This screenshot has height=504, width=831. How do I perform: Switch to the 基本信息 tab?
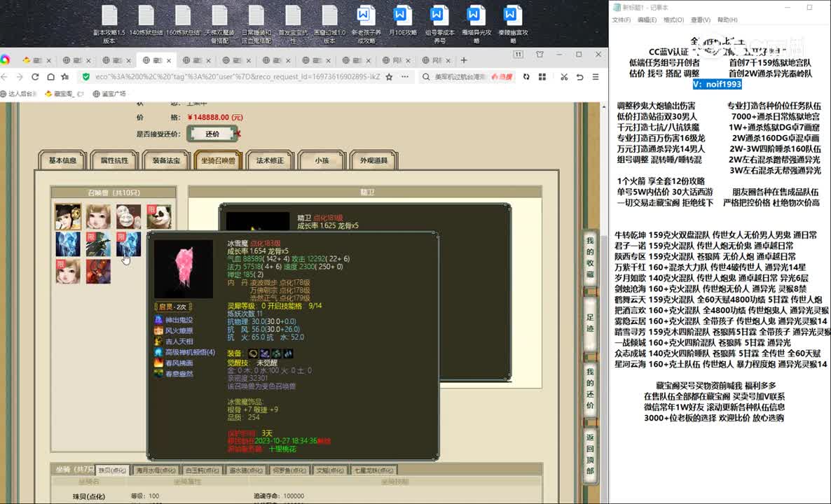click(x=62, y=160)
